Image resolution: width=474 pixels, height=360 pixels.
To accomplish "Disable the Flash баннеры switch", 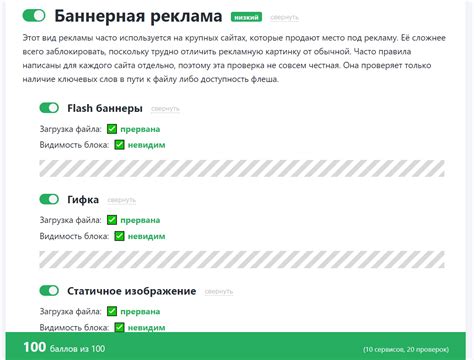I will pos(49,108).
